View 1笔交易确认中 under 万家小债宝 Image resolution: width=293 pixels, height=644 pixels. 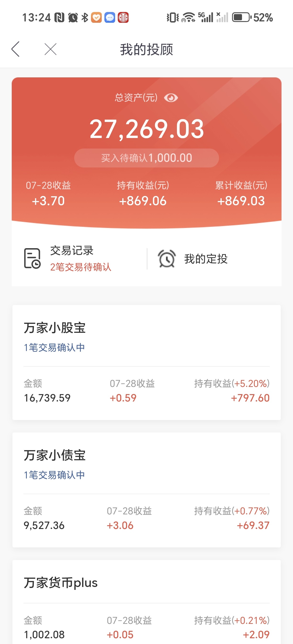click(x=54, y=475)
